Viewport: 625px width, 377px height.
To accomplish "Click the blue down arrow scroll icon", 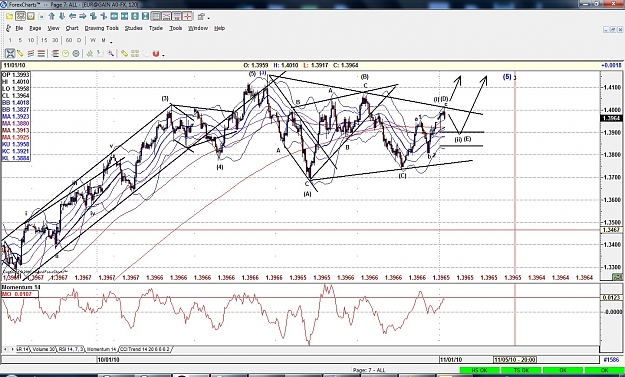I will 62,16.
